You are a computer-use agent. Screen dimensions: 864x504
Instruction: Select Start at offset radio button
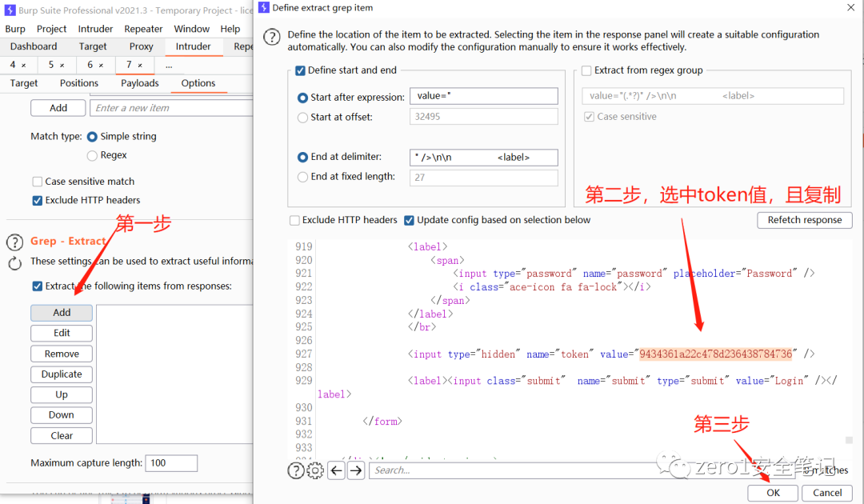coord(302,118)
